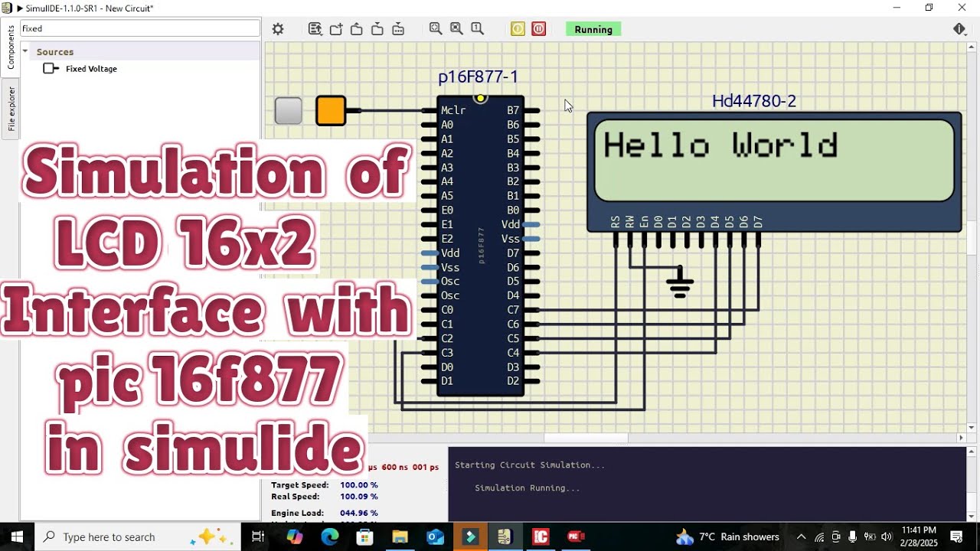The height and width of the screenshot is (551, 980).
Task: Toggle the yellow power circuit button
Action: 518,29
